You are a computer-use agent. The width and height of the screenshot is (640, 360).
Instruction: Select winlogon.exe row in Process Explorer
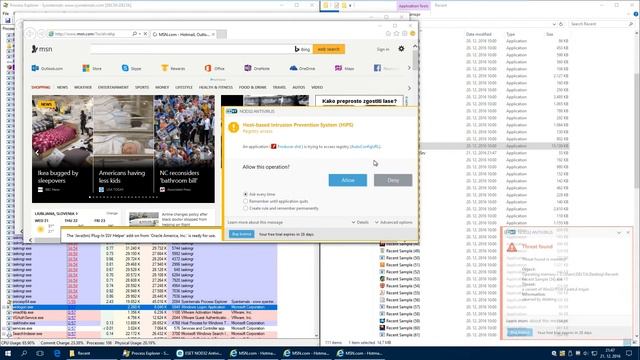[141, 307]
